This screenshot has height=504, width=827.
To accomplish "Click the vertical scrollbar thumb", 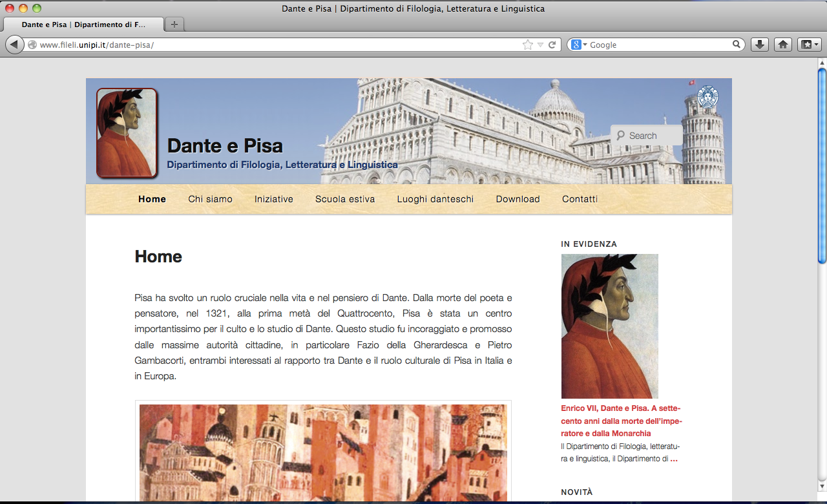I will tap(822, 165).
